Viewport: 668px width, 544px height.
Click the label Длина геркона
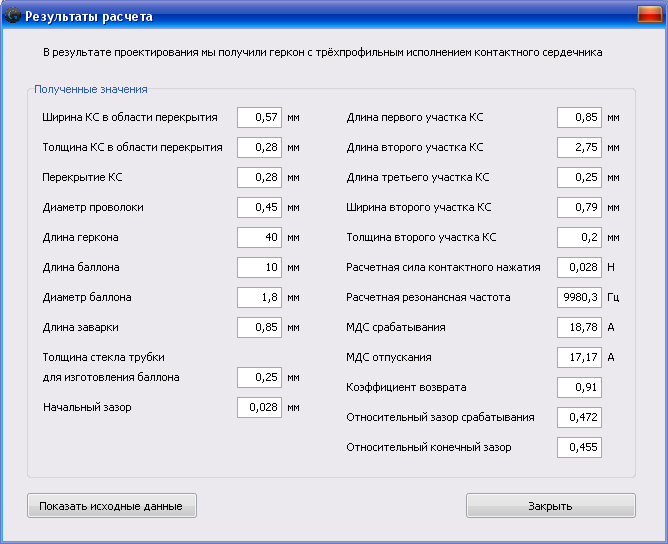point(81,237)
